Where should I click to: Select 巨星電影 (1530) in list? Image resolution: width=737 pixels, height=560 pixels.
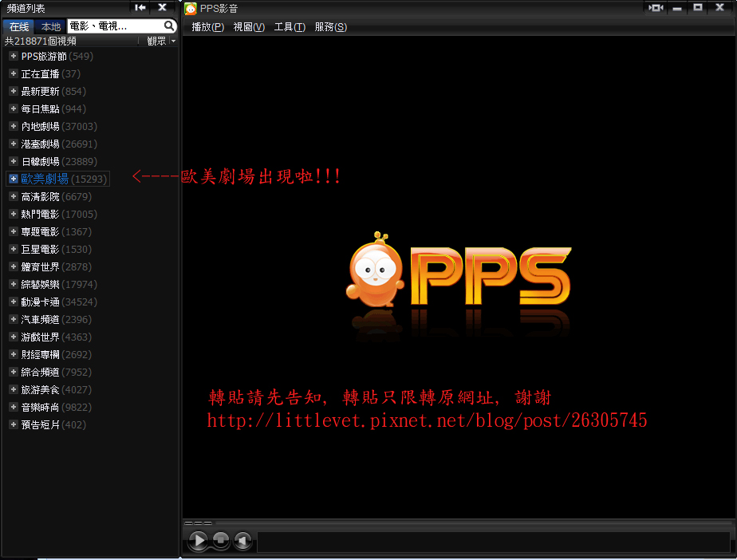click(57, 249)
